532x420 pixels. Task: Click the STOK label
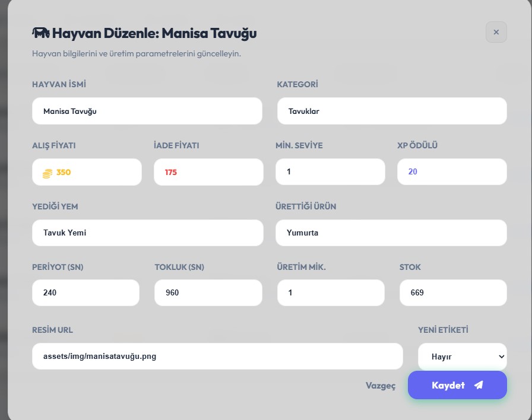click(410, 267)
